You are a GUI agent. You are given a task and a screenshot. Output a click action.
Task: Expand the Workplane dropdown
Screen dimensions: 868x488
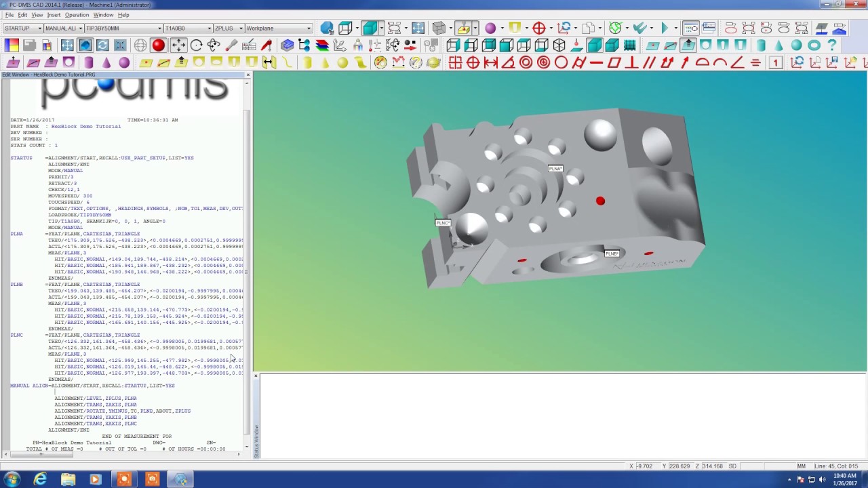(x=309, y=28)
